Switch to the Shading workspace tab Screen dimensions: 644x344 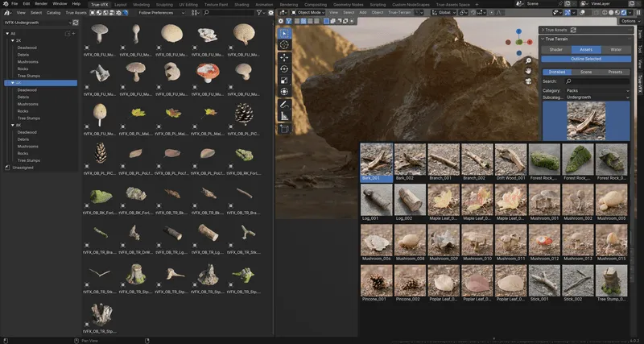coord(243,4)
